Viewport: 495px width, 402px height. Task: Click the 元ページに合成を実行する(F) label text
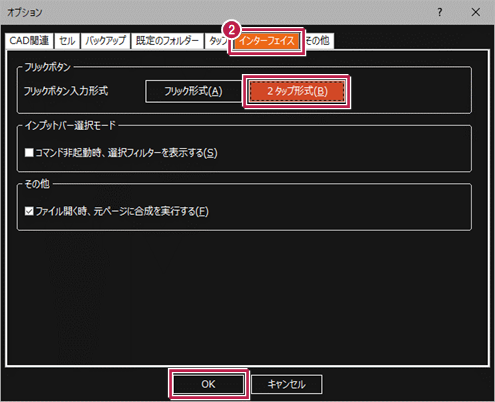click(151, 211)
